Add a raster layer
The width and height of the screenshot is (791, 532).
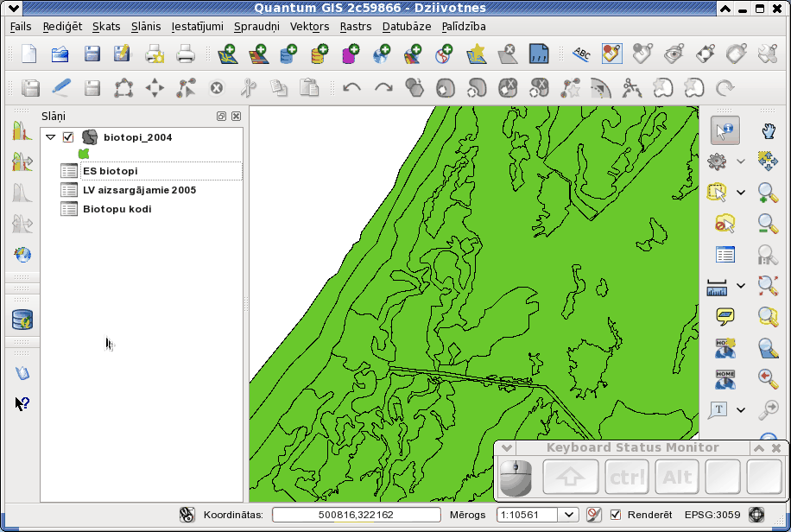[x=258, y=54]
